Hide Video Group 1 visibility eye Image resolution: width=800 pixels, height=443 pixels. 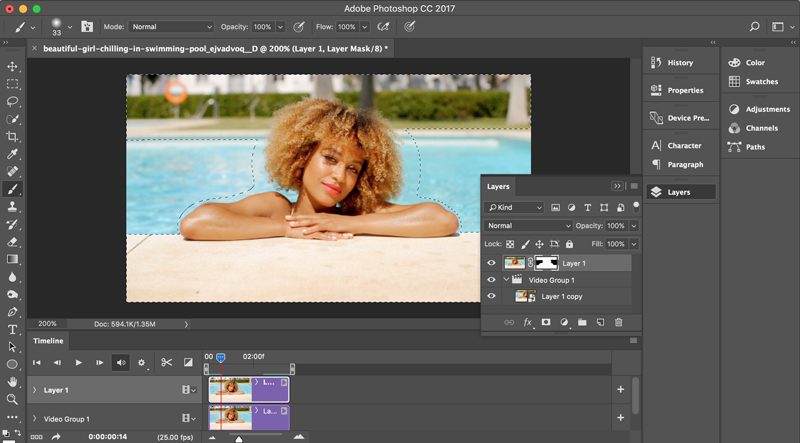pos(491,280)
